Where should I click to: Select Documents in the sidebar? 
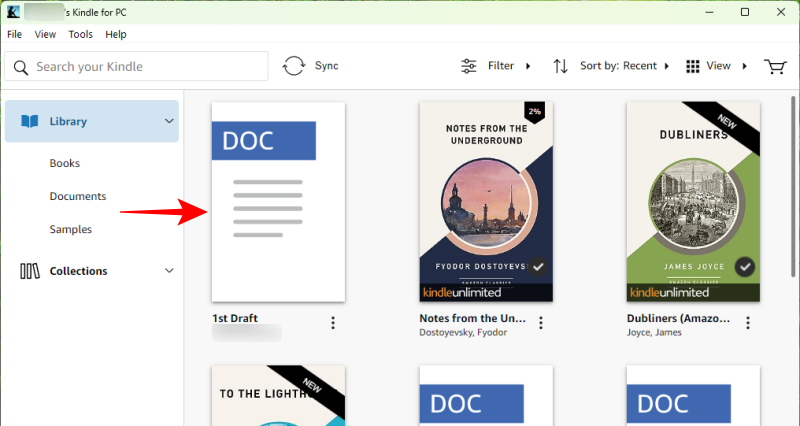pos(78,196)
